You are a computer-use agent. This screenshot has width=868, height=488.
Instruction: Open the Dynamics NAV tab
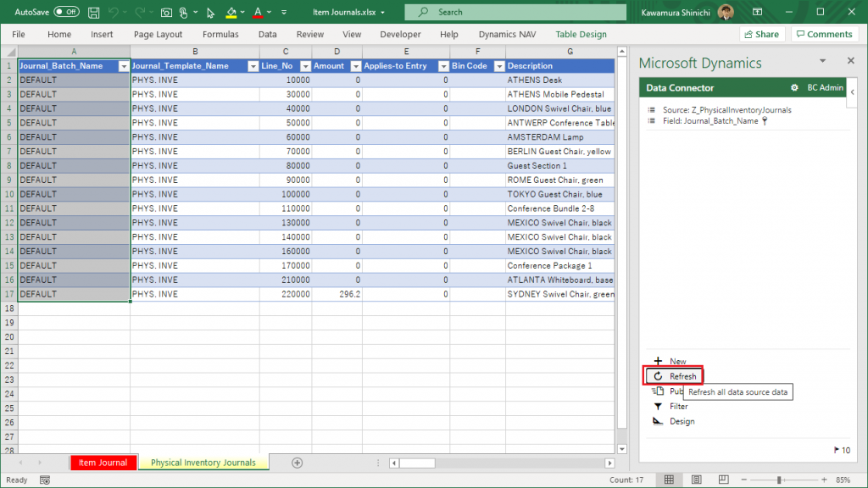(x=507, y=34)
